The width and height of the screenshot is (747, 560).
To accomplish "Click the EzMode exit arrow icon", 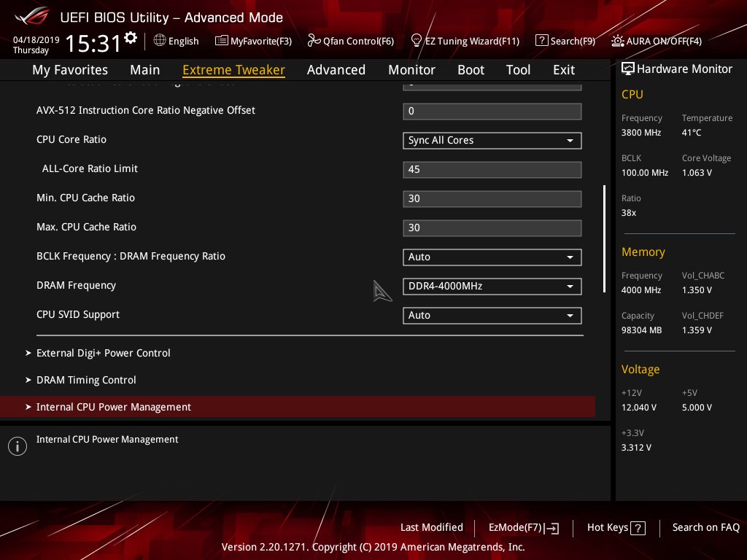I will [x=552, y=528].
